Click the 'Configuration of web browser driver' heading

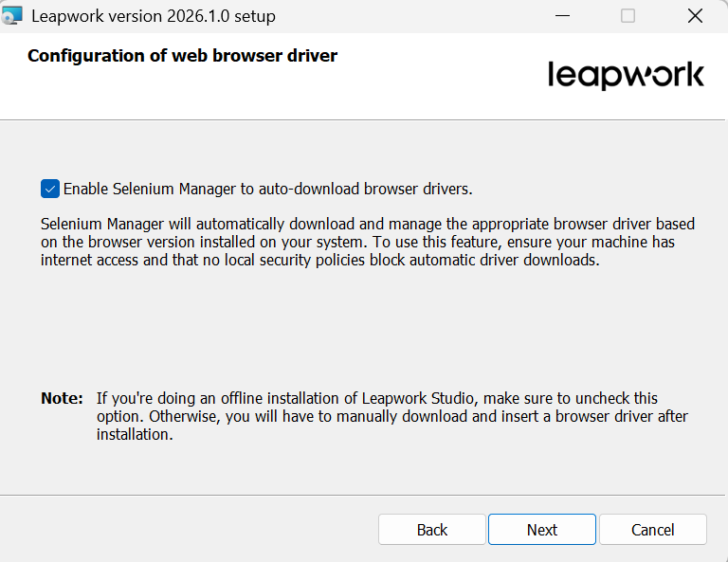182,56
